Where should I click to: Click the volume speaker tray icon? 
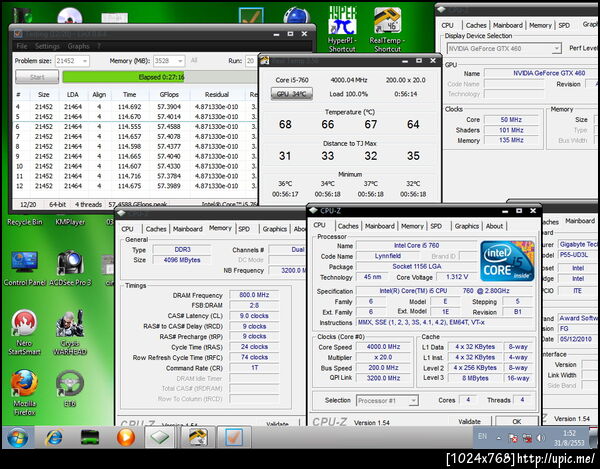tap(541, 438)
